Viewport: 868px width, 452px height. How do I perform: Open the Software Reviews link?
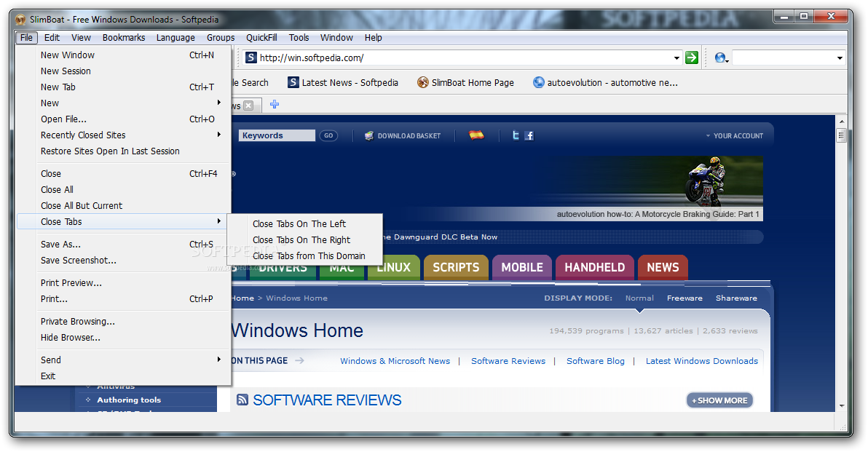point(508,361)
